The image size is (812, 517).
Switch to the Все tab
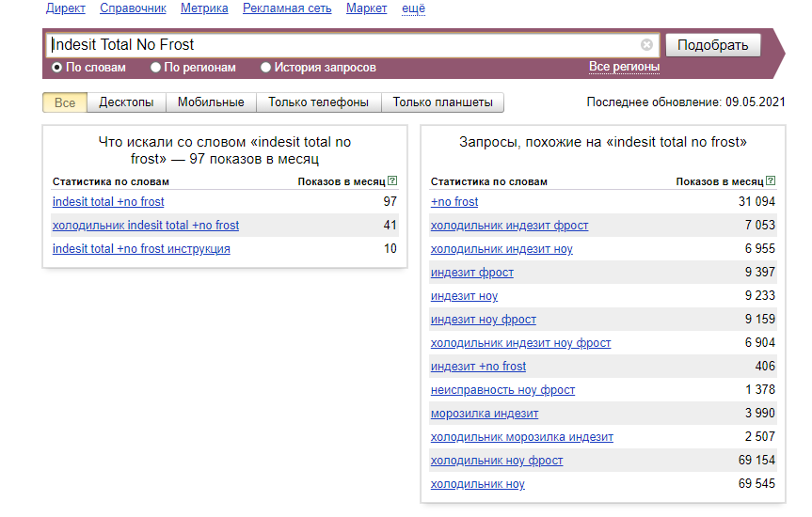[65, 102]
